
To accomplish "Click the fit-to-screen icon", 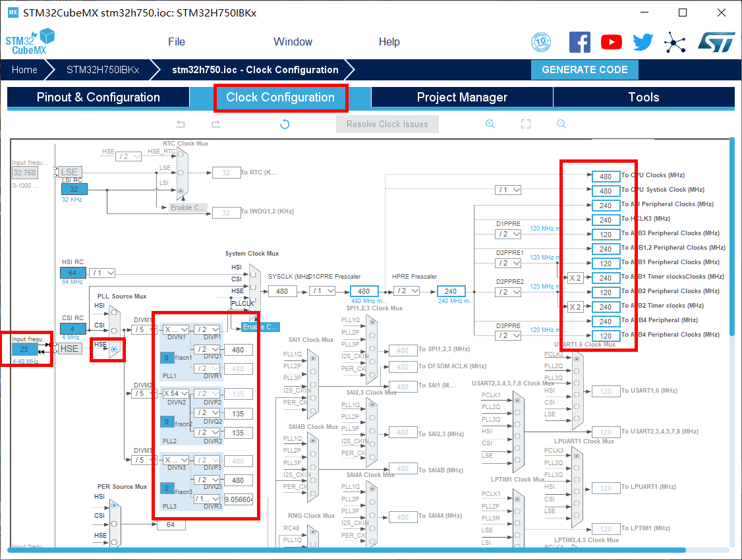I will click(x=526, y=124).
